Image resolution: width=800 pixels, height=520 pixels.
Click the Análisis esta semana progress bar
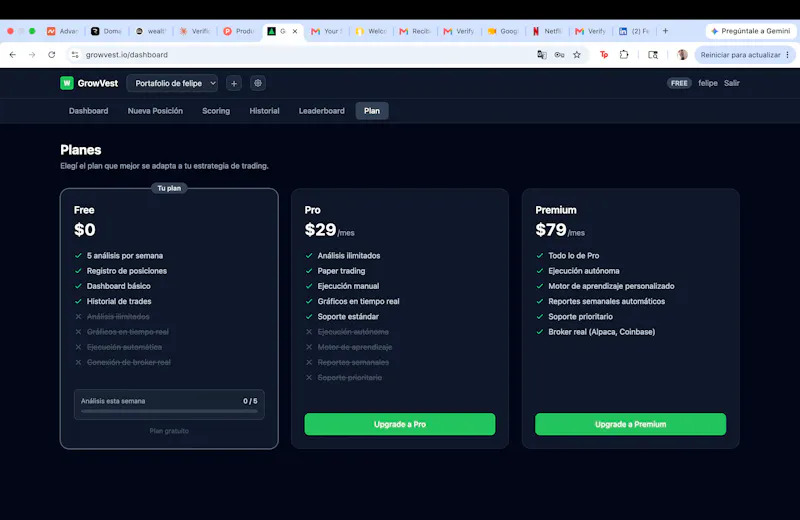click(x=169, y=411)
